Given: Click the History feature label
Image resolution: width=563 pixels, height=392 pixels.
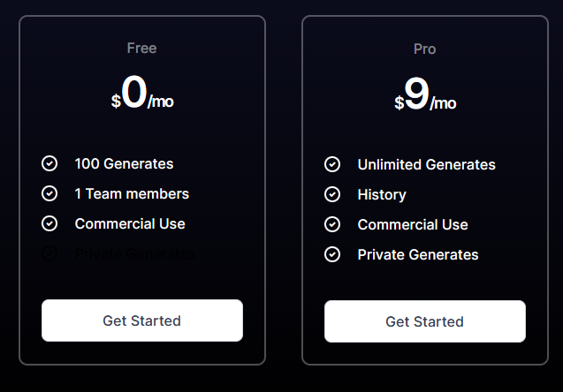Looking at the screenshot, I should (382, 195).
